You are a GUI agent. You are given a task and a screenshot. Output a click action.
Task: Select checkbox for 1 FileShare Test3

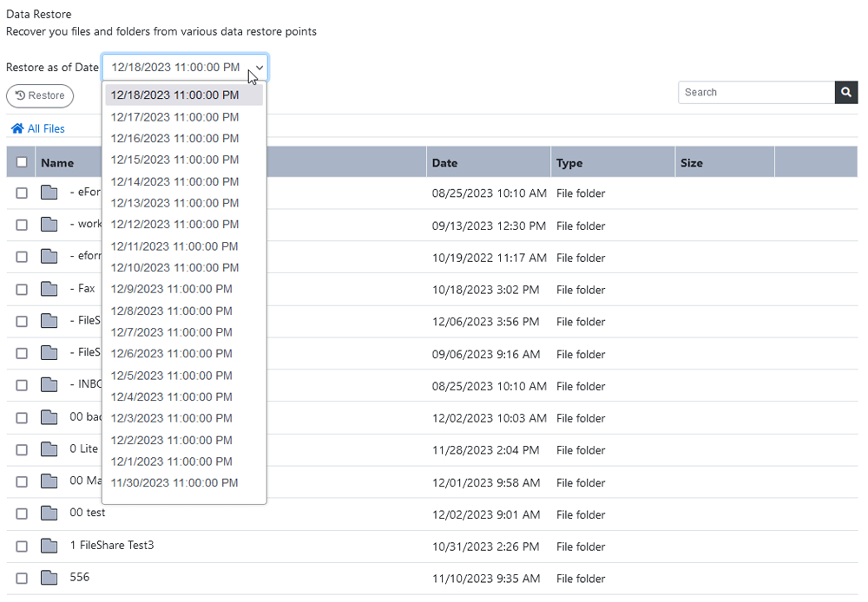tap(22, 546)
